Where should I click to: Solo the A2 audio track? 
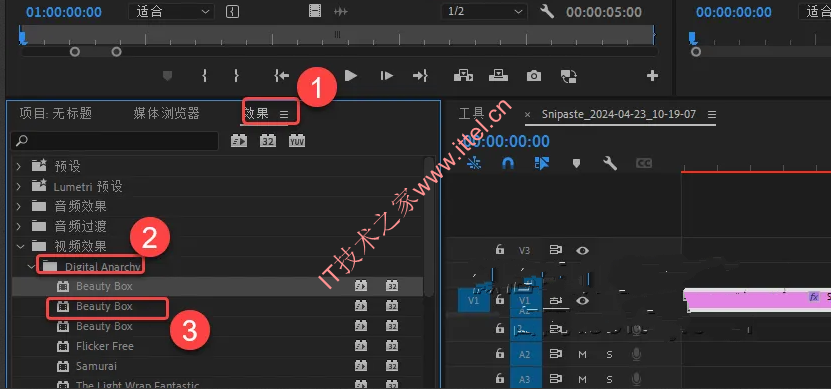click(x=609, y=355)
